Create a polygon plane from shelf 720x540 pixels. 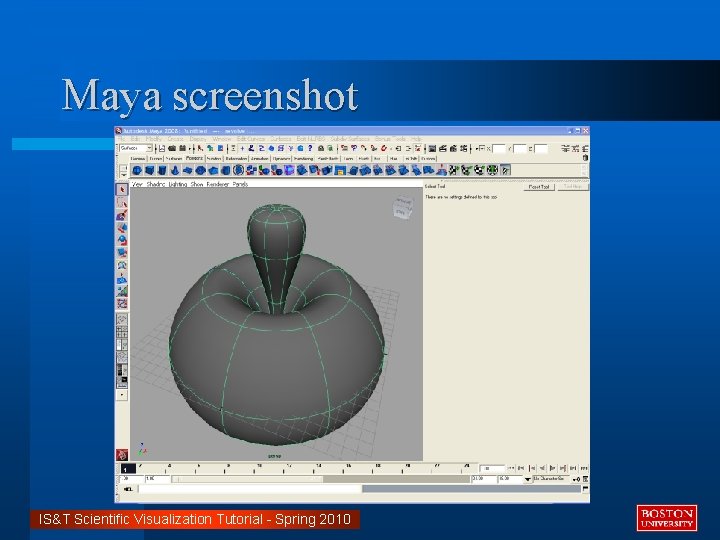(187, 170)
